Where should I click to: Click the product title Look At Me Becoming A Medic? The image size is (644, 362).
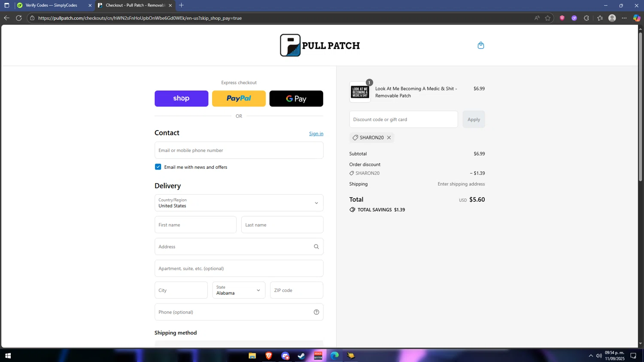pos(416,92)
